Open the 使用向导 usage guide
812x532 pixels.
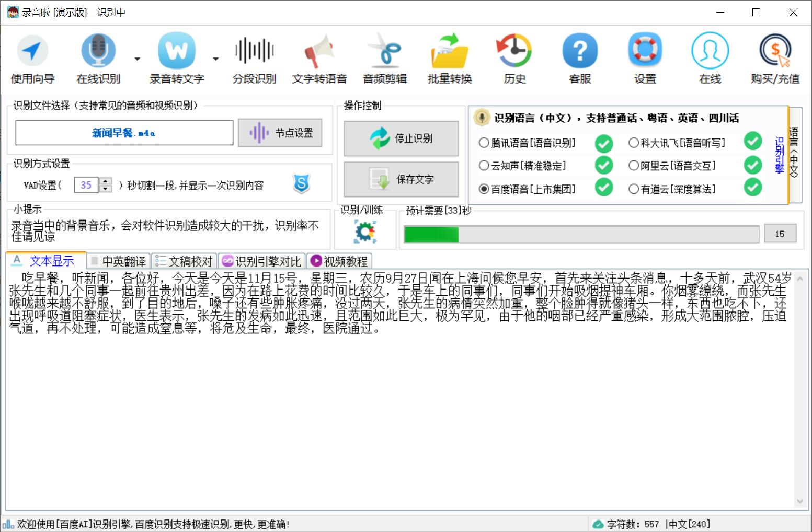(x=32, y=59)
